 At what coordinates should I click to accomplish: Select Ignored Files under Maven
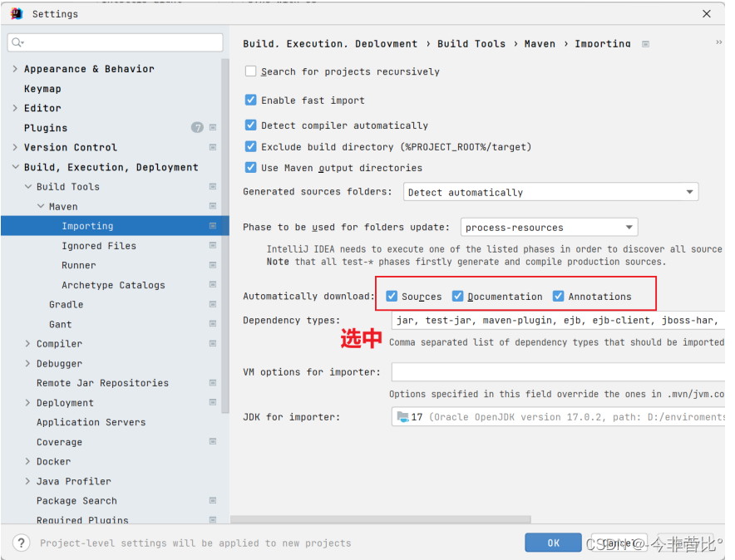point(99,246)
